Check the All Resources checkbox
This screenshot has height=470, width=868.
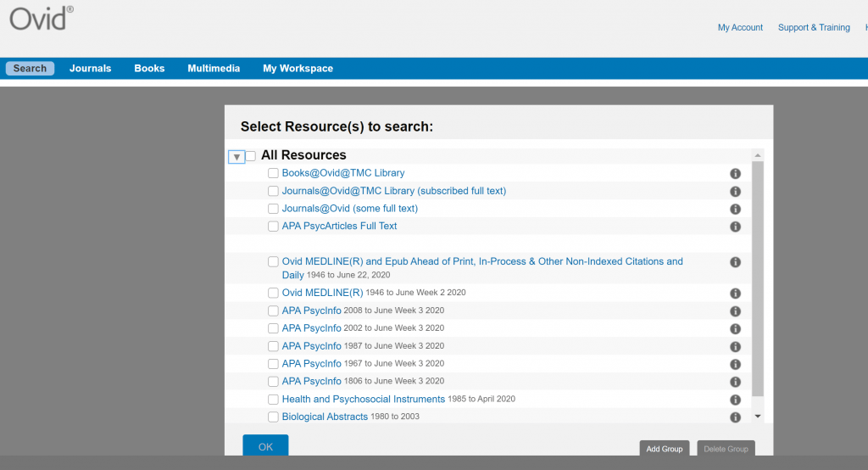pos(251,156)
